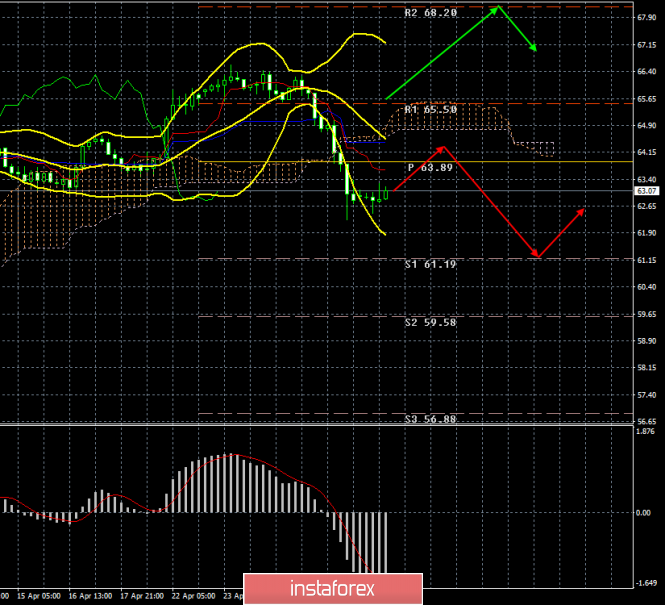Select the R1 65.50 resistance label
The width and height of the screenshot is (665, 605).
tap(431, 109)
